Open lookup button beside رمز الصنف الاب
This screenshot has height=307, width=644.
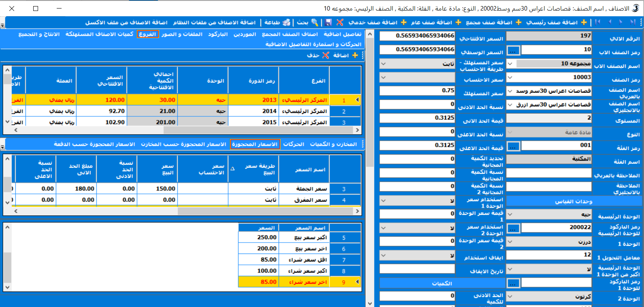click(513, 50)
